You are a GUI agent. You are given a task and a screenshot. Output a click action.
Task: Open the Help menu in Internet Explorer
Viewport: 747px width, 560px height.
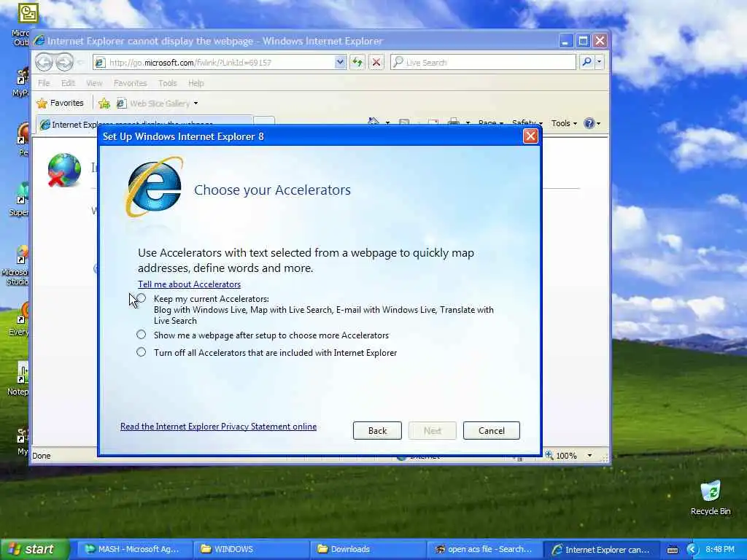point(196,83)
